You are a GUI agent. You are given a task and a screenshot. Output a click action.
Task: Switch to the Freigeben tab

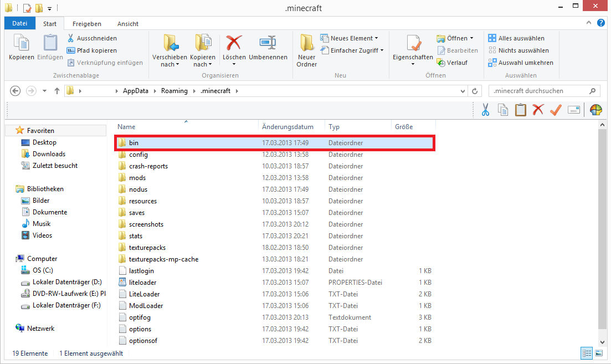(x=87, y=24)
